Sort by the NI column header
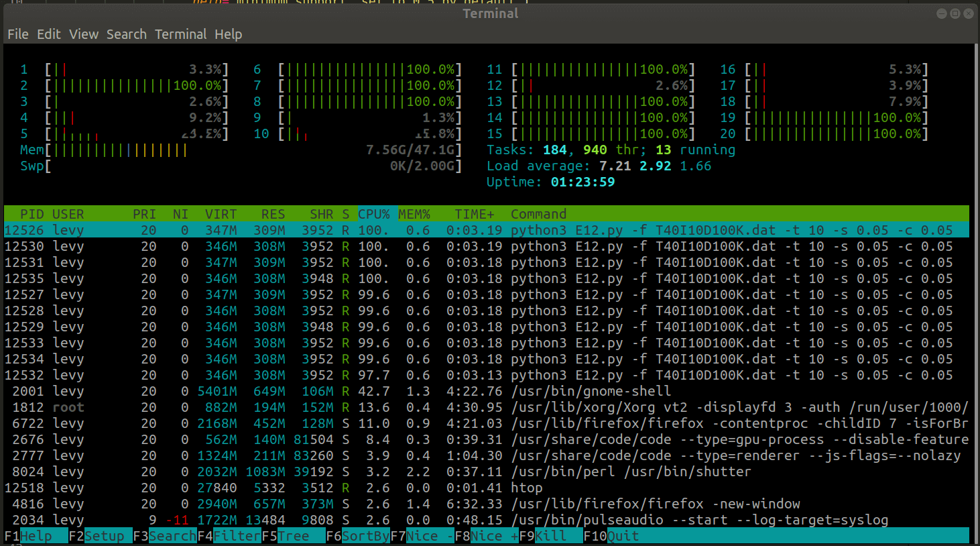Image resolution: width=980 pixels, height=546 pixels. pos(180,214)
